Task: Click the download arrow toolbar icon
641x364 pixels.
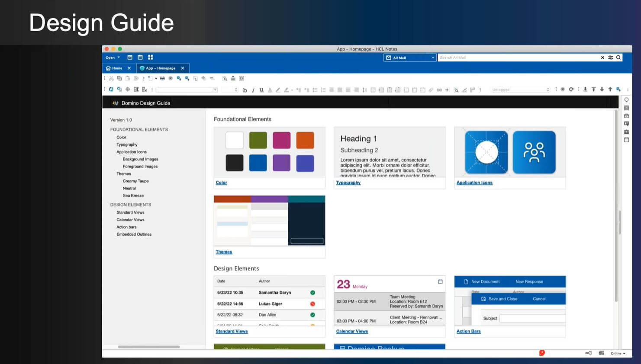Action: coord(585,89)
